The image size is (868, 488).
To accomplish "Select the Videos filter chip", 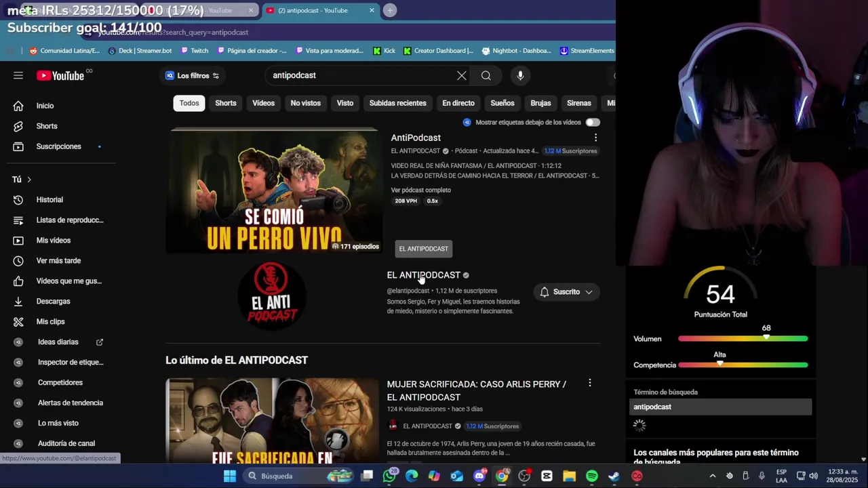I will pos(263,103).
